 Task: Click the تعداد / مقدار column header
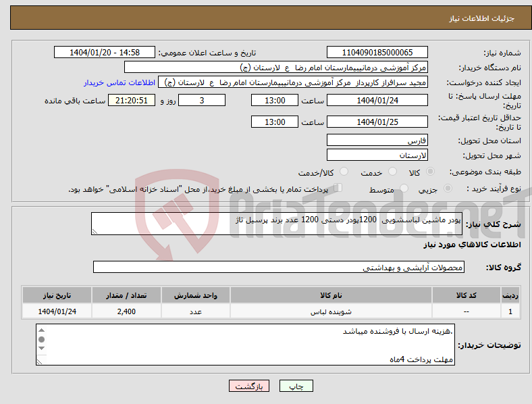click(x=126, y=295)
